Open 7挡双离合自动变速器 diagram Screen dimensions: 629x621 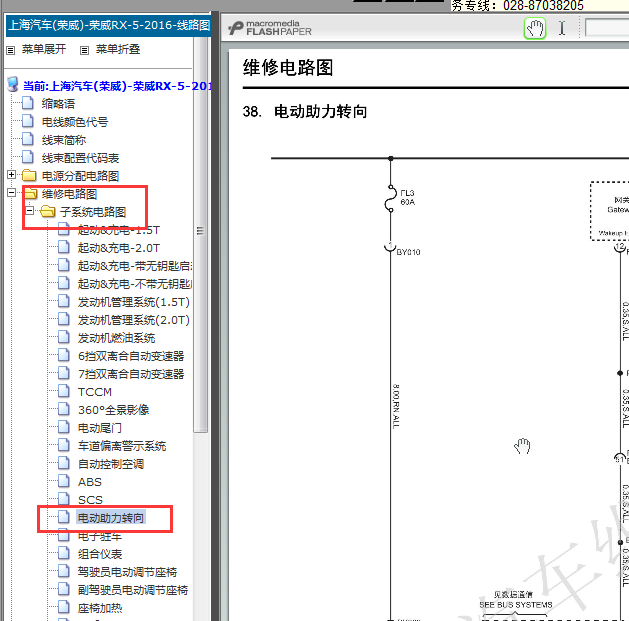131,374
